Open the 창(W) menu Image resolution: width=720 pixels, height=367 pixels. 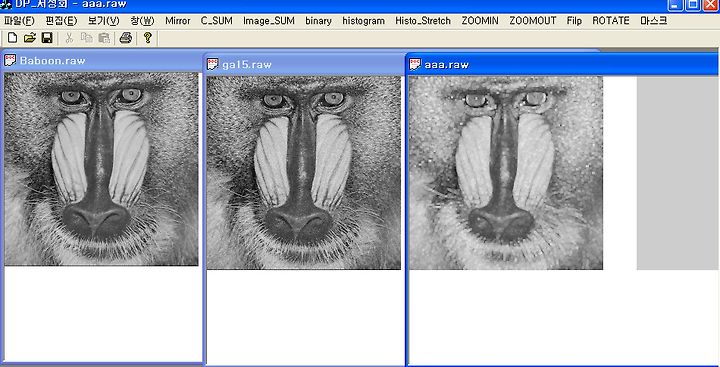(x=142, y=21)
